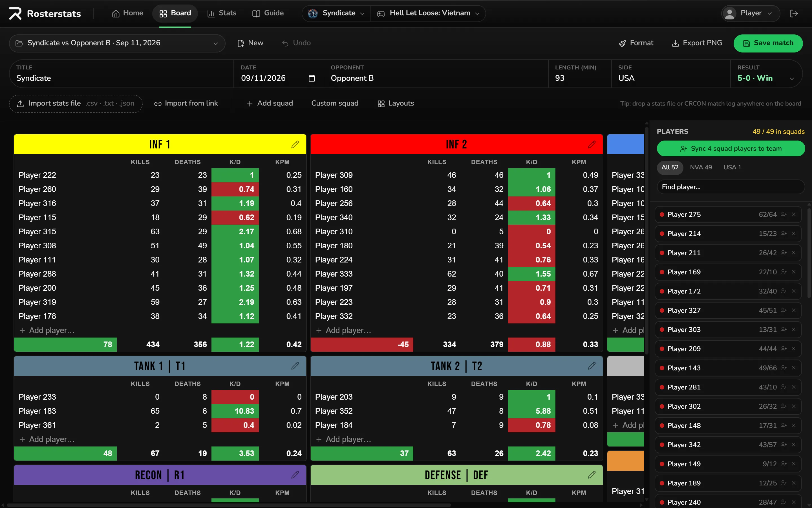Click the Find player search field
This screenshot has height=508, width=812.
(731, 187)
